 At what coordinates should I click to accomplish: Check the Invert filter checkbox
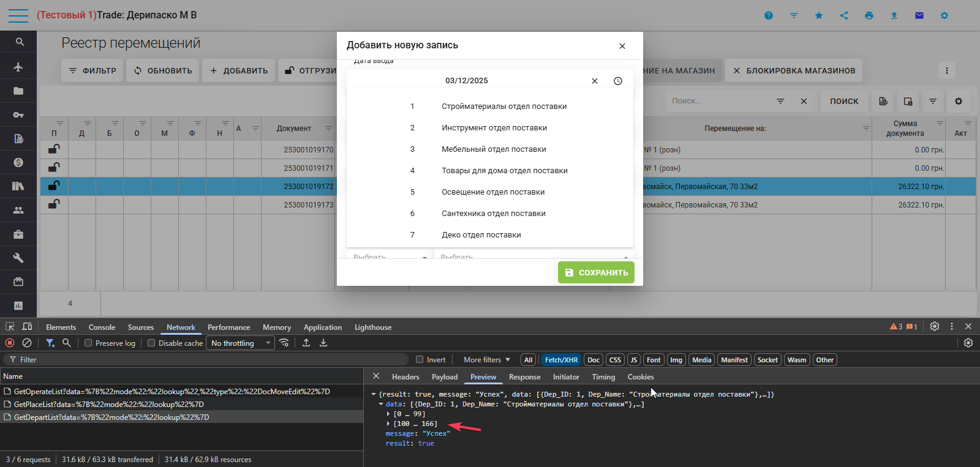420,359
